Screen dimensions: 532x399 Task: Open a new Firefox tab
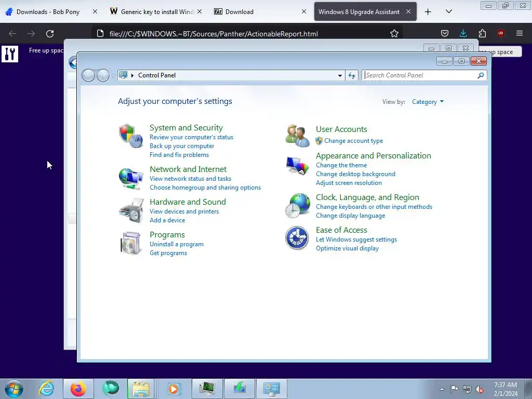(428, 12)
